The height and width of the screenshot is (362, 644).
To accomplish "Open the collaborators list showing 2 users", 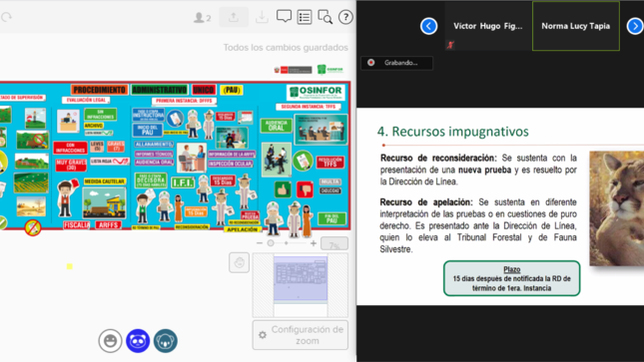I will pos(202,18).
